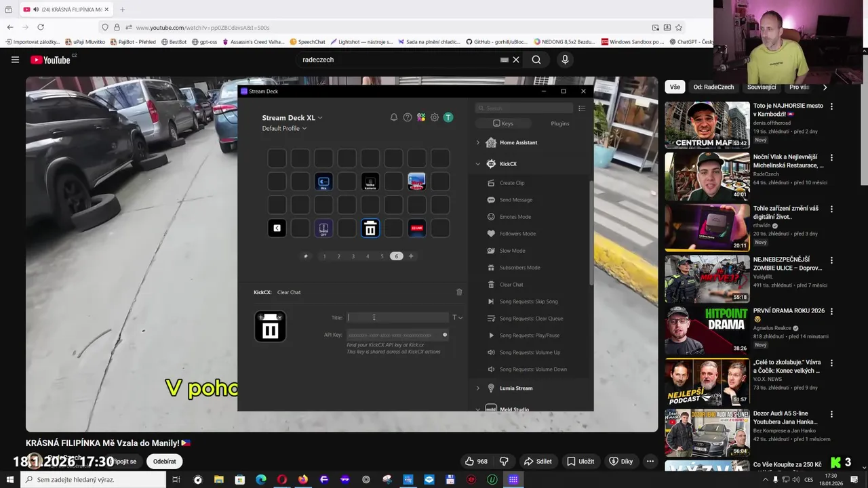The image size is (868, 488).
Task: Expand the Home Assistant plugin category
Action: [x=477, y=142]
